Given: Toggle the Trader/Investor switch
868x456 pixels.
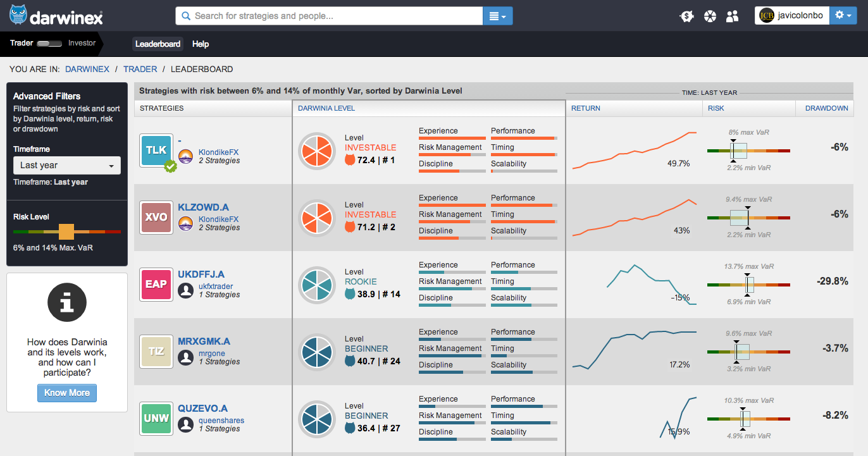Looking at the screenshot, I should (49, 44).
